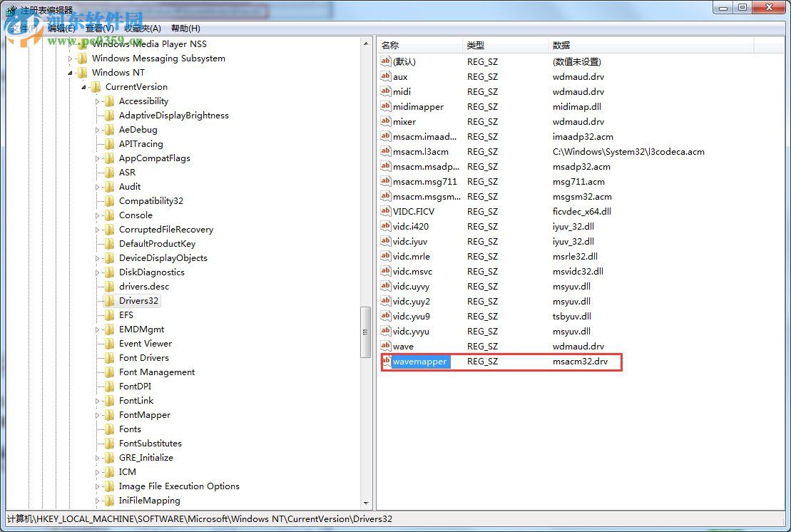
Task: Expand the Accessibility registry key
Action: click(98, 101)
